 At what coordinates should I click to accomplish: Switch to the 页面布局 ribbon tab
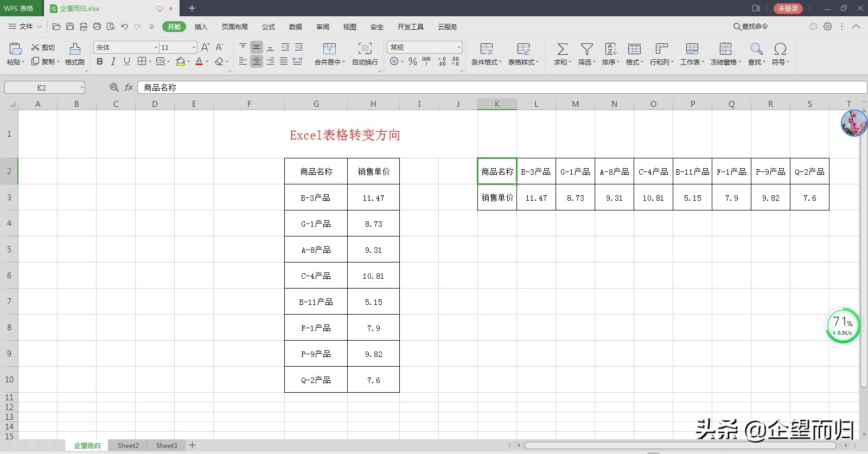(234, 27)
